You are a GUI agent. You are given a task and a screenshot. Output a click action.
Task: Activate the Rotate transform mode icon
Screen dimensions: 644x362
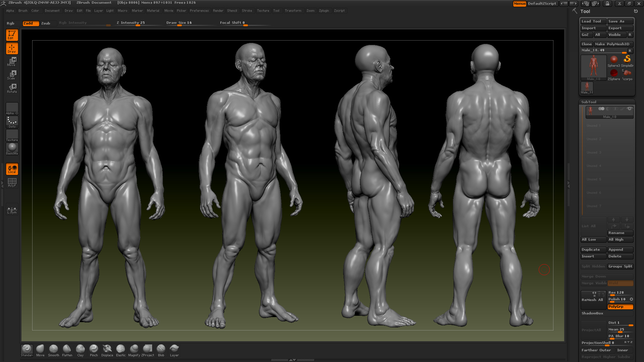click(12, 88)
